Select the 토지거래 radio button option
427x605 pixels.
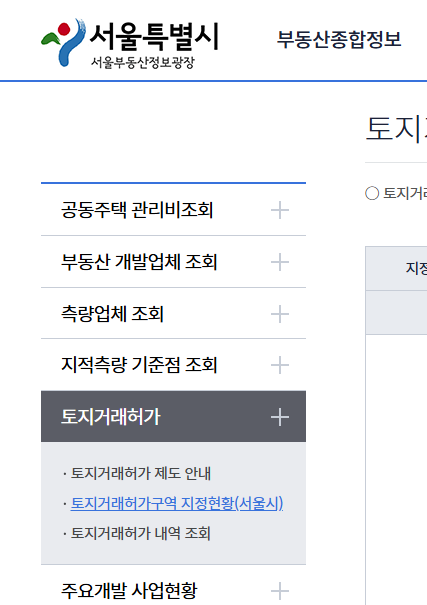coord(372,193)
